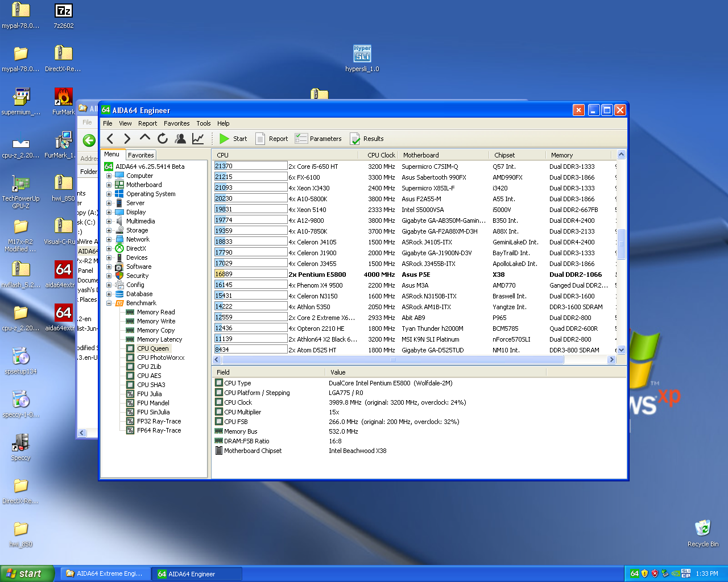Select the AIDA64 v6.25.5414 Beta root node
Screen dimensions: 728x582
pyautogui.click(x=150, y=167)
